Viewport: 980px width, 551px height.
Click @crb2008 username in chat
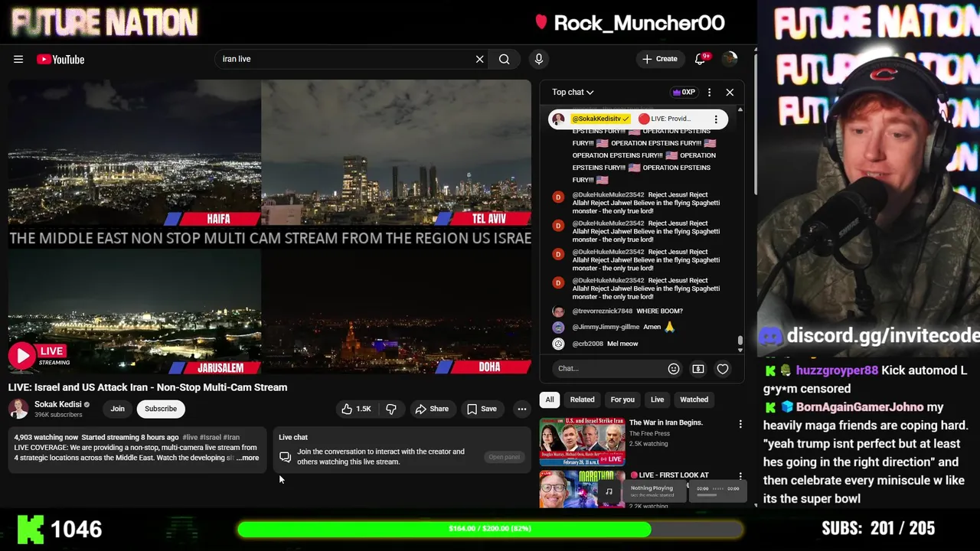[587, 344]
